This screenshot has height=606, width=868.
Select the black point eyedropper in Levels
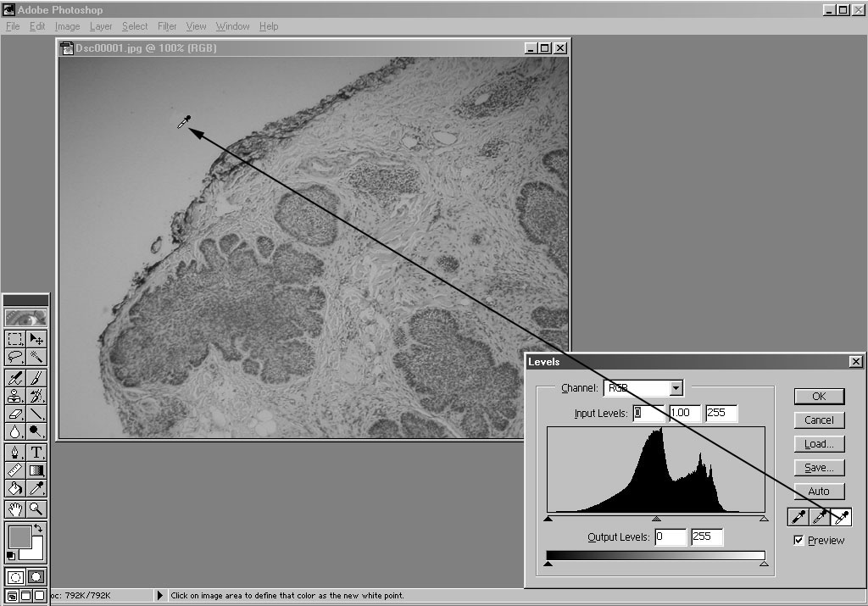point(798,516)
